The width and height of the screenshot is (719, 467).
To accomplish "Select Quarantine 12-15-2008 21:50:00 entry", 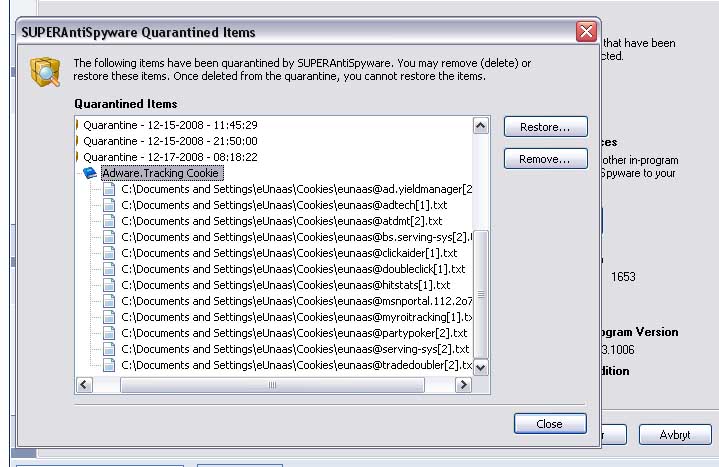I will 170,141.
